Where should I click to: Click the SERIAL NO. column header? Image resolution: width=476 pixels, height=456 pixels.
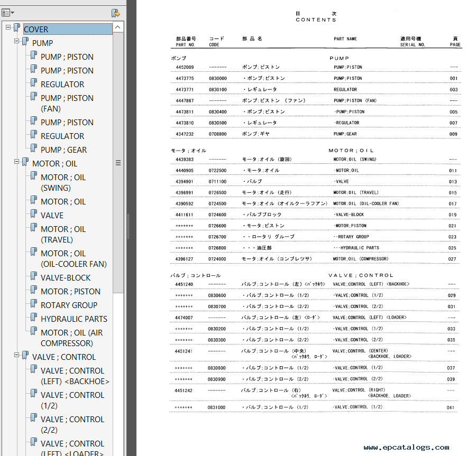pyautogui.click(x=413, y=45)
